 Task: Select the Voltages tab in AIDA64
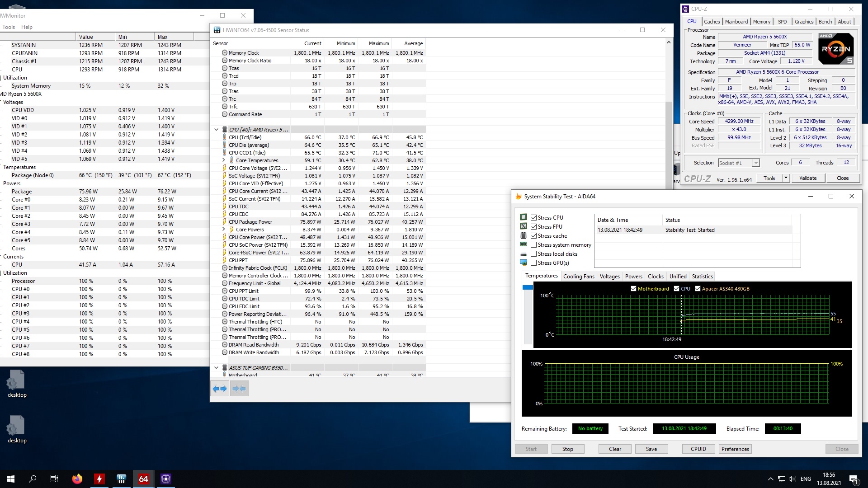click(609, 277)
